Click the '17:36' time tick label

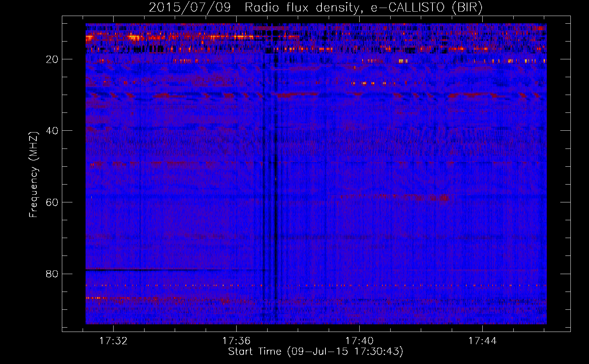click(x=237, y=341)
